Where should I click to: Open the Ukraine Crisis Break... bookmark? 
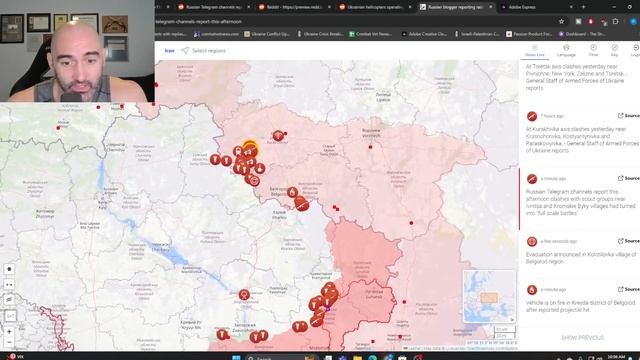click(320, 34)
